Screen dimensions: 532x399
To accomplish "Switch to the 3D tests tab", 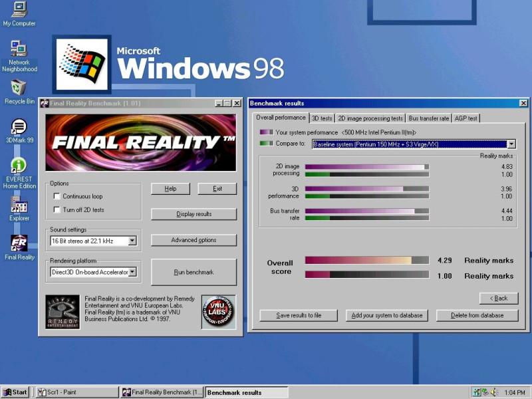I will (322, 118).
